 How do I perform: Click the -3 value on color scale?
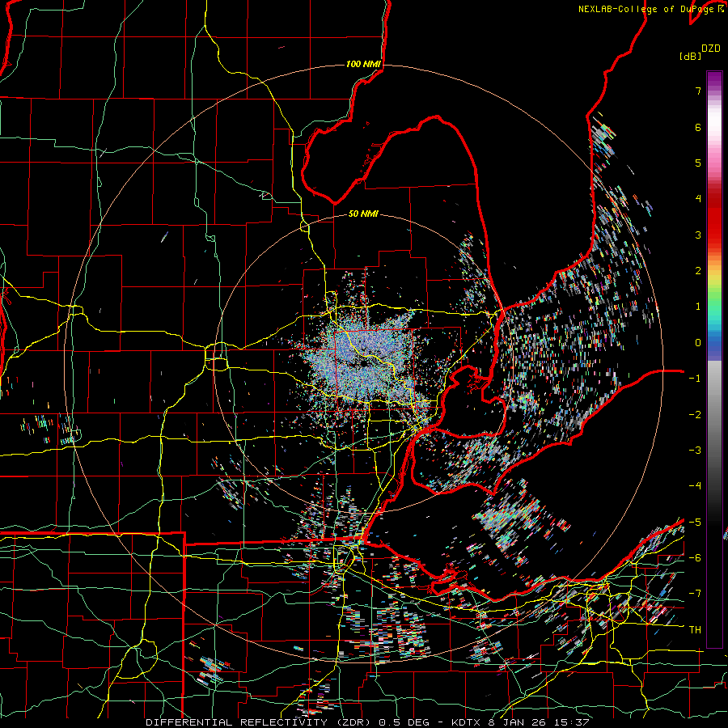695,451
